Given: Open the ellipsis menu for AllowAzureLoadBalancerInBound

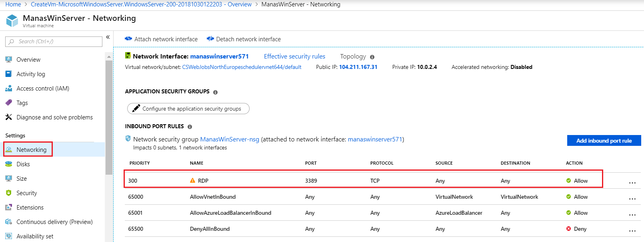Looking at the screenshot, I should click(632, 214).
